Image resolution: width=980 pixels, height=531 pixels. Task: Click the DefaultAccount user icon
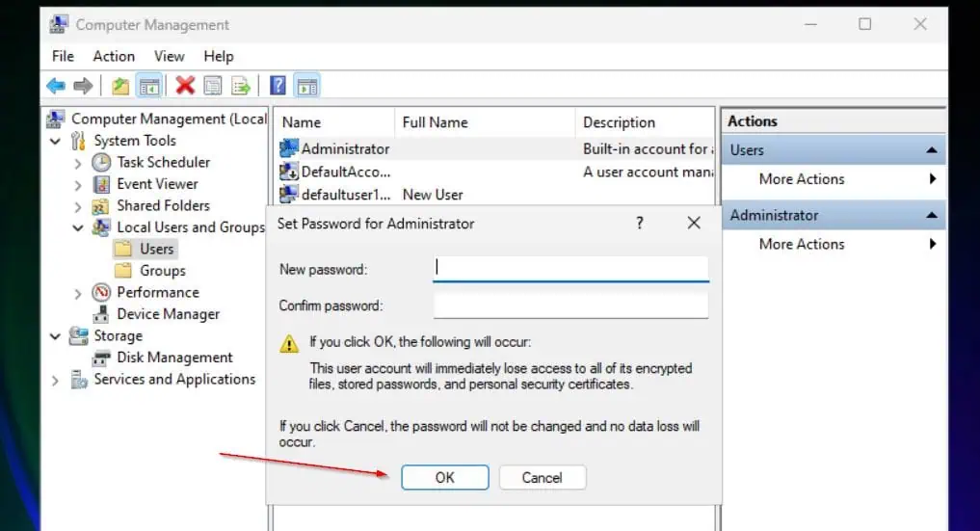click(x=289, y=172)
